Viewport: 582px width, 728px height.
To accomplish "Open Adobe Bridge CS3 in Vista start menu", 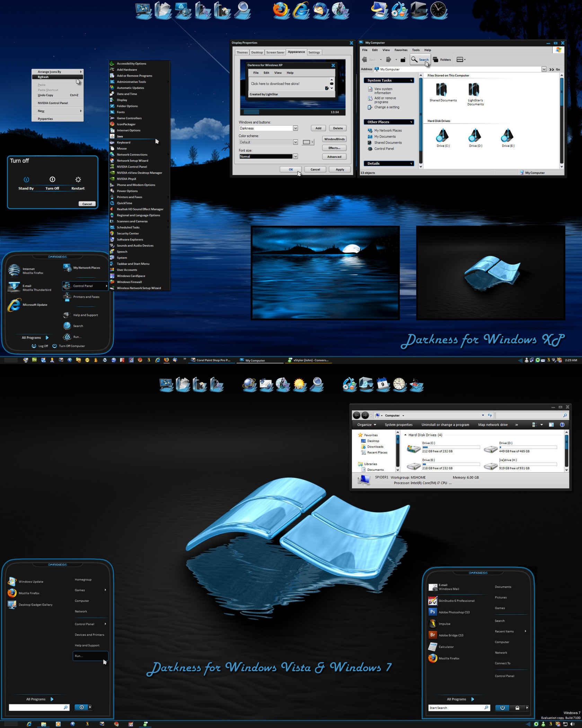I will pos(446,635).
